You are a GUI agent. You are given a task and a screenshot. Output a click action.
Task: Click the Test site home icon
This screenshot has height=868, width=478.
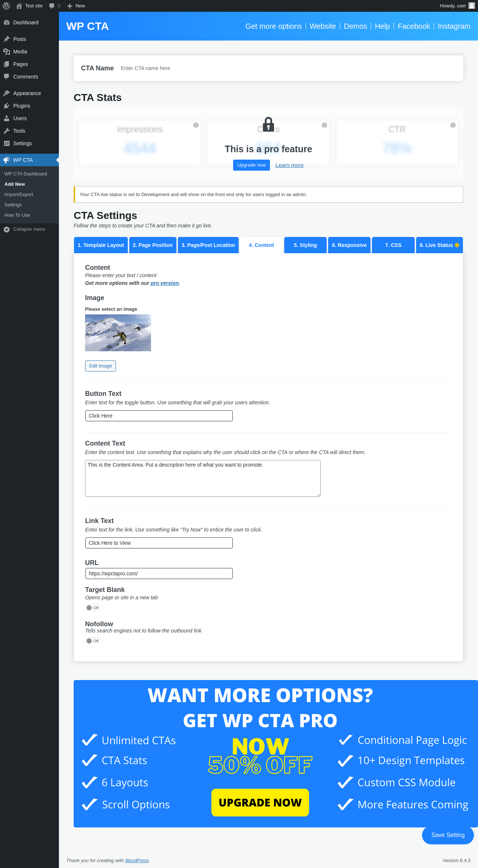pyautogui.click(x=19, y=6)
